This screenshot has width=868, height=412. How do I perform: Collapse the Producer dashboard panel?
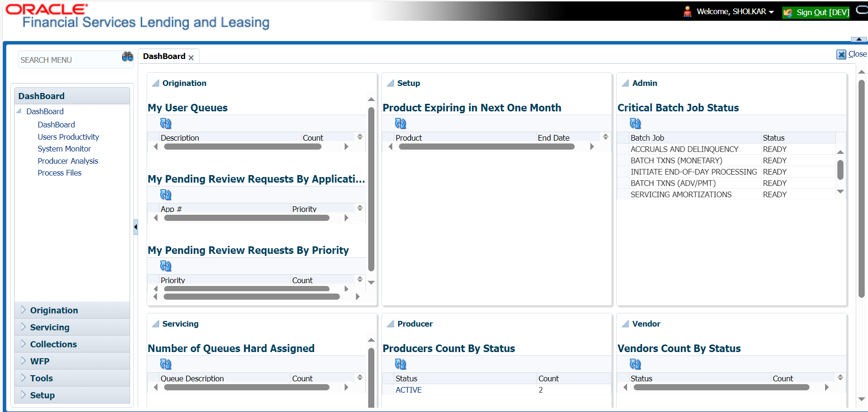[390, 324]
